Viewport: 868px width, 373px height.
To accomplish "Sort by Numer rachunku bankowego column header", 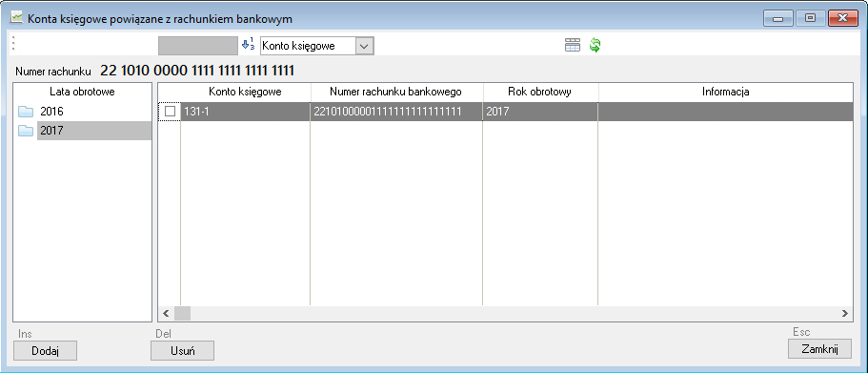I will pos(396,92).
